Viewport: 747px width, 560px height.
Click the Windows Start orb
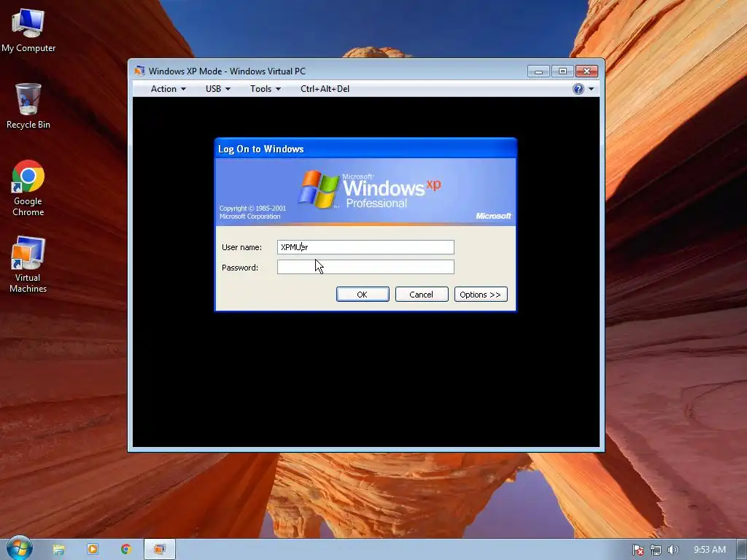(20, 548)
